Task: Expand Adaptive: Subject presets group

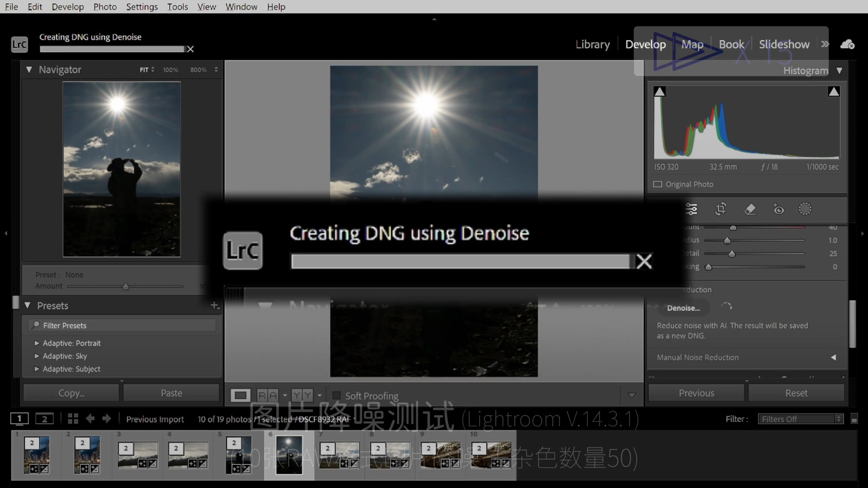Action: click(x=37, y=369)
